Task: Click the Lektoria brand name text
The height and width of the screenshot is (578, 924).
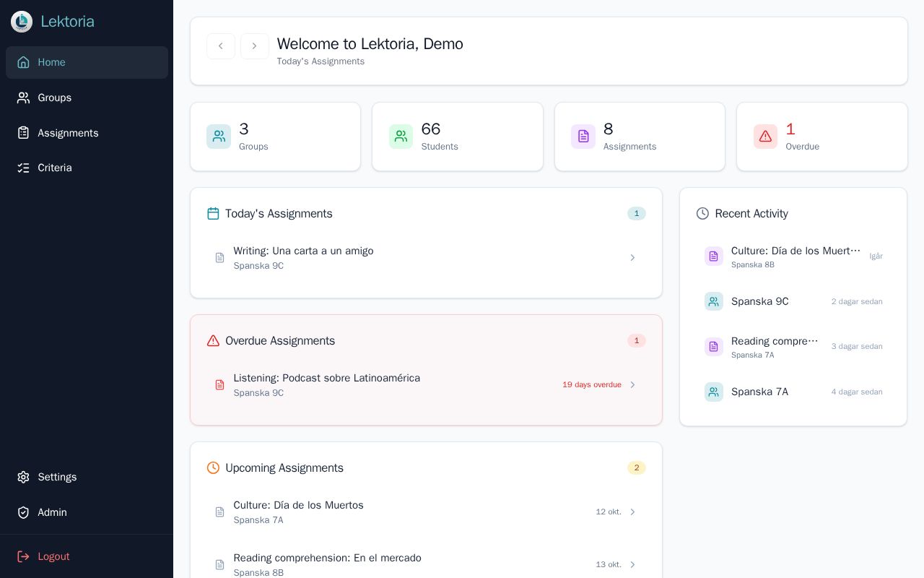Action: [67, 22]
